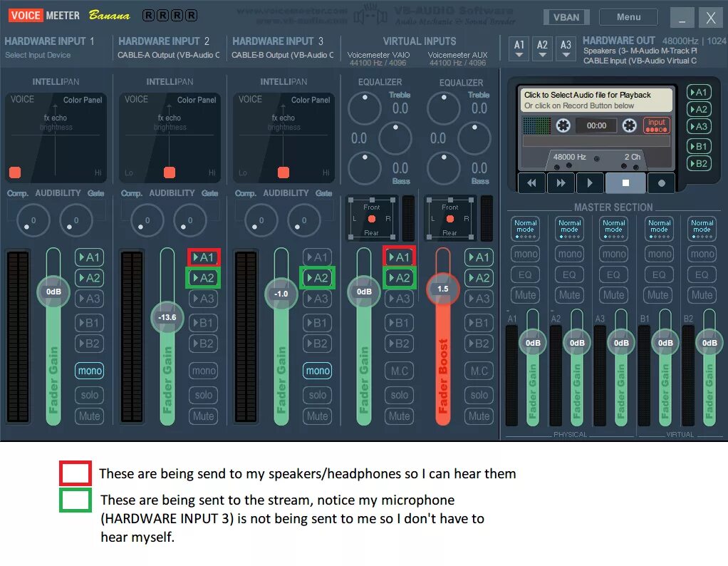Click the Hardware Input 3 Comp knob
Screen dimensions: 728x566
(x=261, y=220)
